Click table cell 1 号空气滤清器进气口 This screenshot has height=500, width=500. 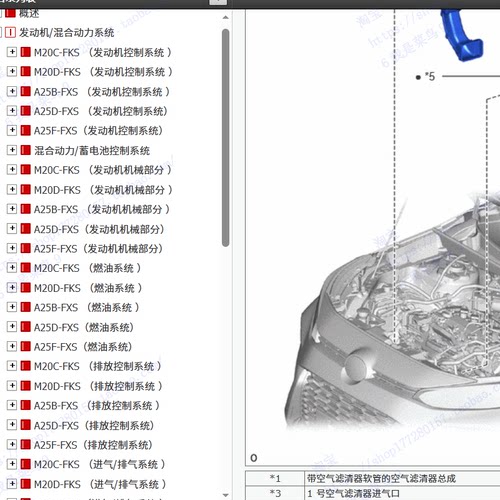(x=402, y=493)
